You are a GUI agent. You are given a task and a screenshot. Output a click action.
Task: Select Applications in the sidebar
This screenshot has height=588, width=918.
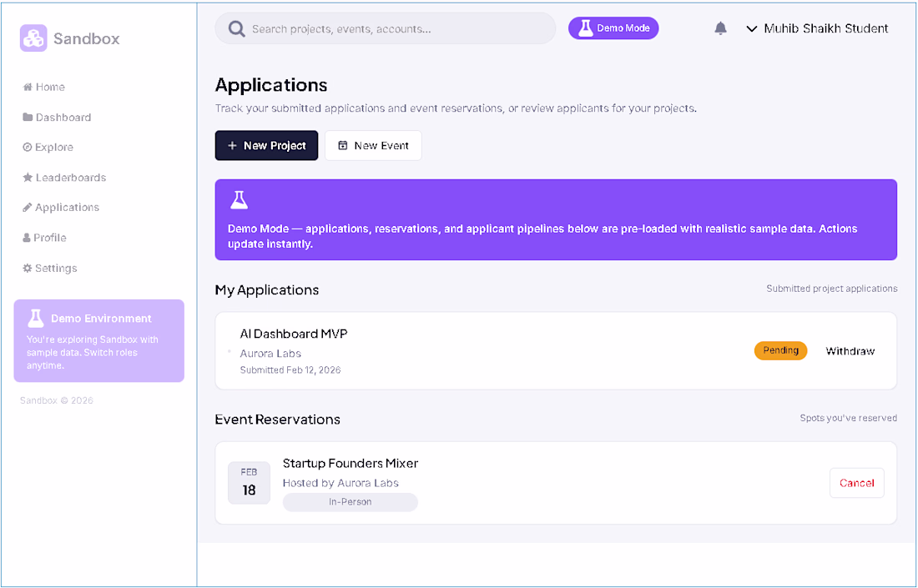tap(61, 207)
